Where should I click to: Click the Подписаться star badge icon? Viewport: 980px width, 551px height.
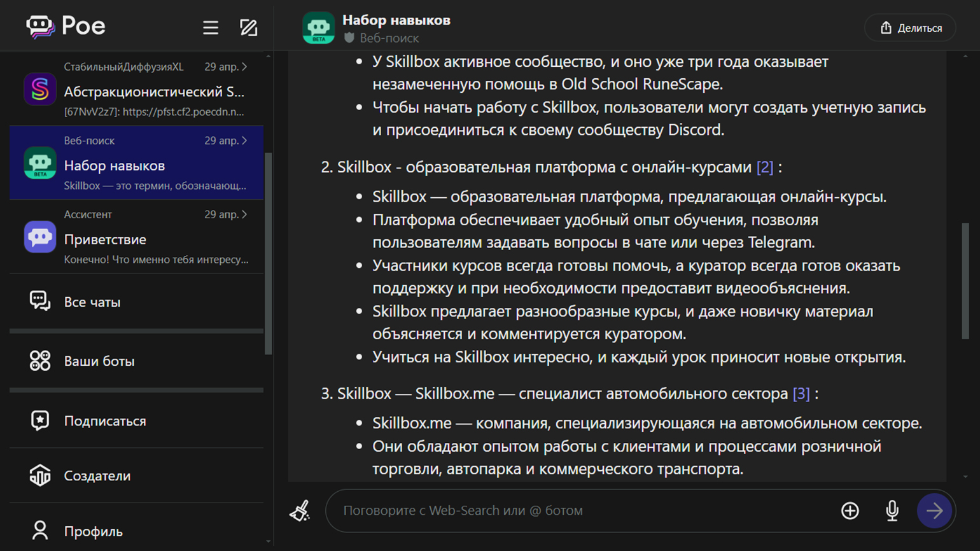(x=40, y=421)
